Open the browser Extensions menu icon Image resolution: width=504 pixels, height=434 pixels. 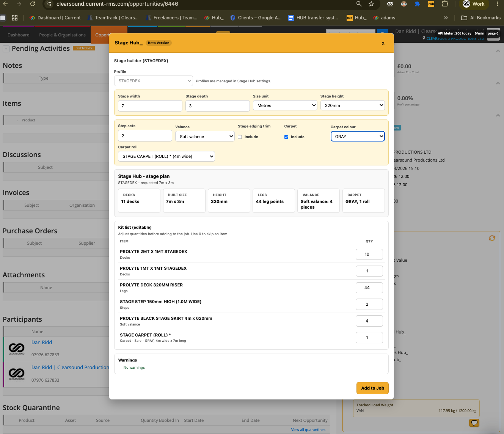[445, 4]
